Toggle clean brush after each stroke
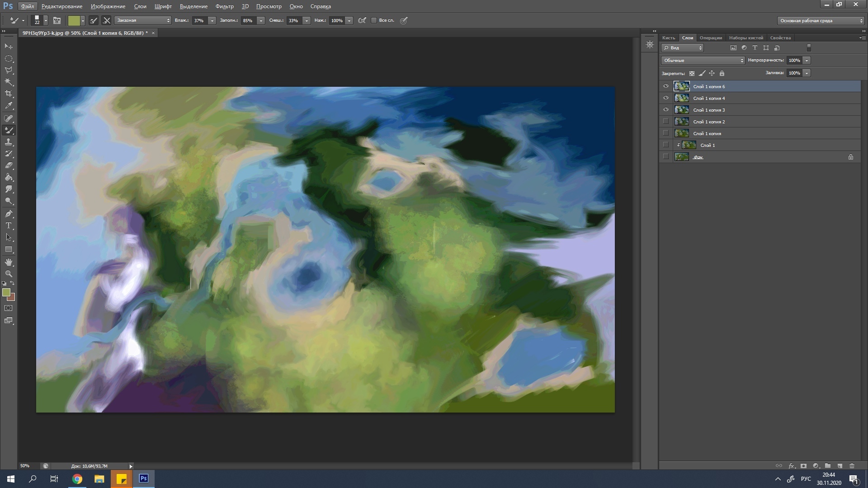This screenshot has width=868, height=488. [x=107, y=20]
